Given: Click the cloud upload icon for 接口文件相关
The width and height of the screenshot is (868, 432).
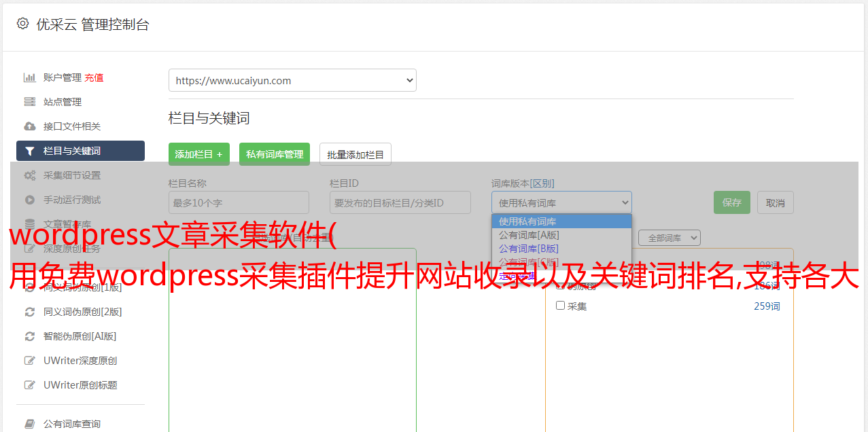Looking at the screenshot, I should coord(30,126).
